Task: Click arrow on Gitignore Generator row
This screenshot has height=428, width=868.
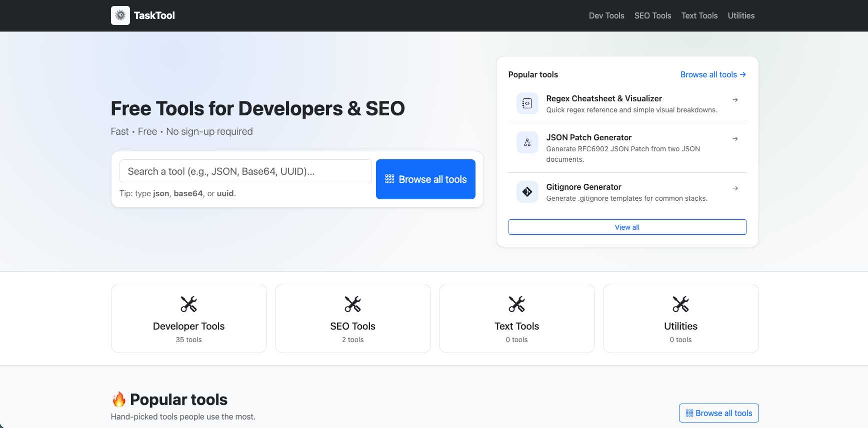Action: click(x=735, y=188)
